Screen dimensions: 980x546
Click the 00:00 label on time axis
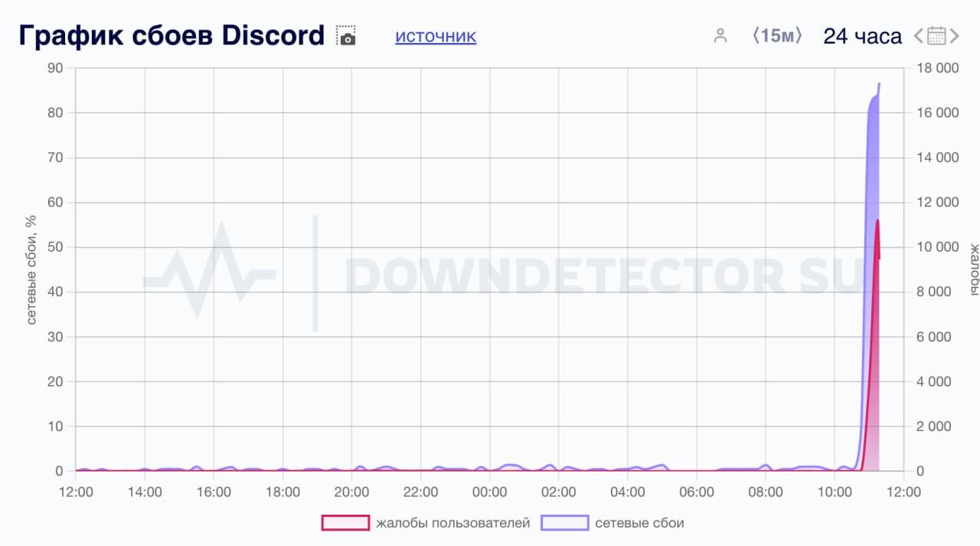point(489,492)
